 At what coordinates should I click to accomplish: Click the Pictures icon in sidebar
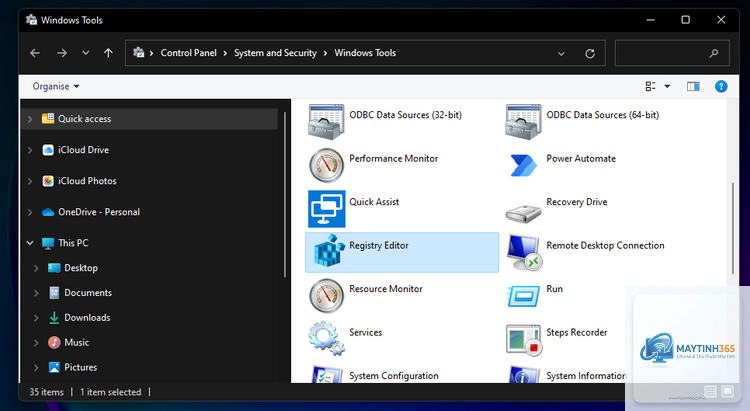(54, 367)
